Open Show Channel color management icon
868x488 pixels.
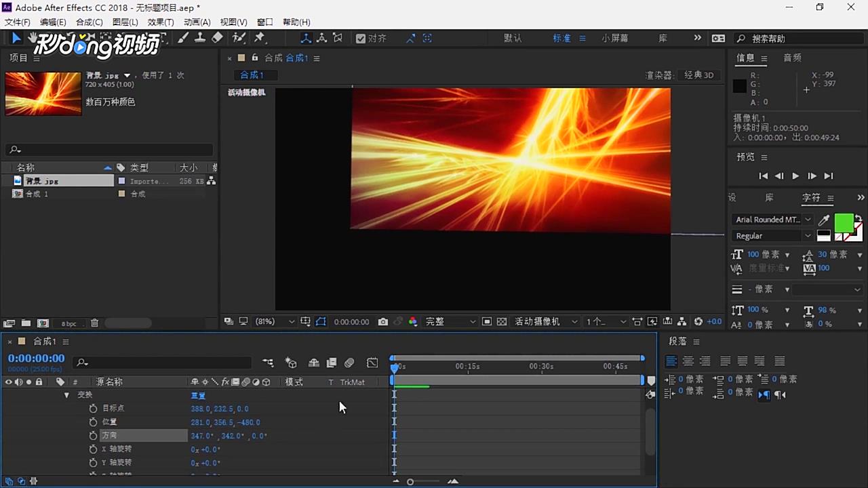pyautogui.click(x=413, y=321)
